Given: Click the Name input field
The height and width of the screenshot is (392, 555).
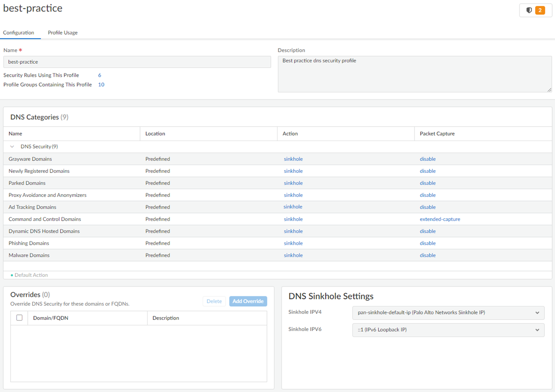Looking at the screenshot, I should 137,62.
